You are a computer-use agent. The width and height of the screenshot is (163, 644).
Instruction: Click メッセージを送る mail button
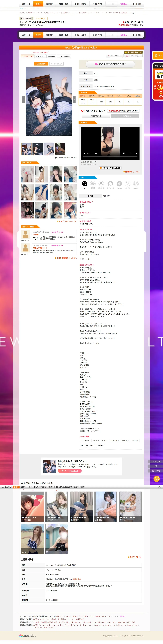(x=133, y=56)
